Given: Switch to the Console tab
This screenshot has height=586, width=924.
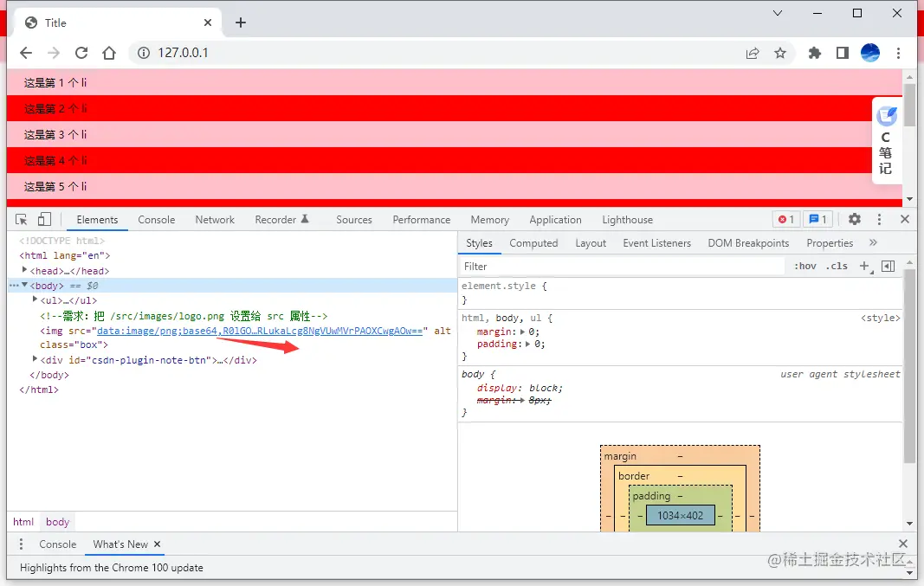Looking at the screenshot, I should pyautogui.click(x=156, y=220).
